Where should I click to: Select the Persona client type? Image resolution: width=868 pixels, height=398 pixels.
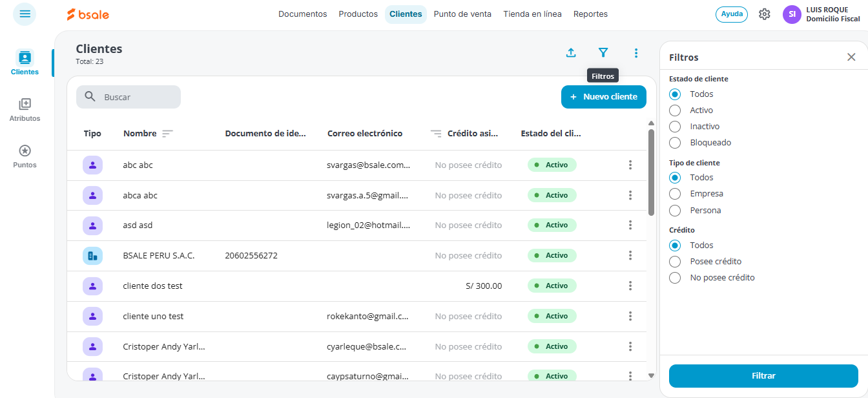(x=675, y=211)
